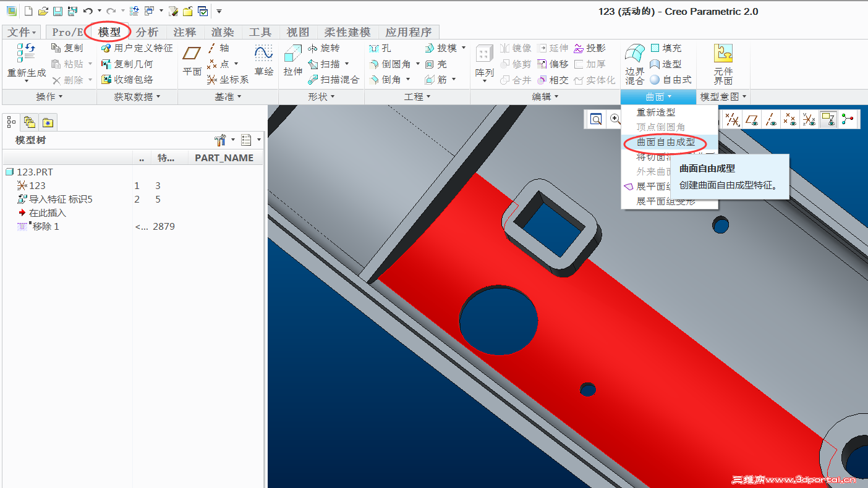
Task: Click the 用户定义特征 (User-Defined Feature) button
Action: pyautogui.click(x=137, y=48)
